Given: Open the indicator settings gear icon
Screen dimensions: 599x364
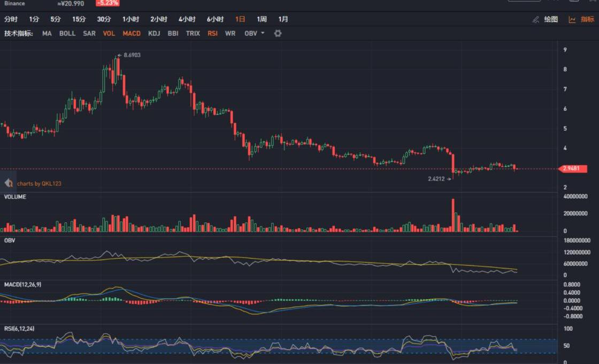Looking at the screenshot, I should click(278, 33).
